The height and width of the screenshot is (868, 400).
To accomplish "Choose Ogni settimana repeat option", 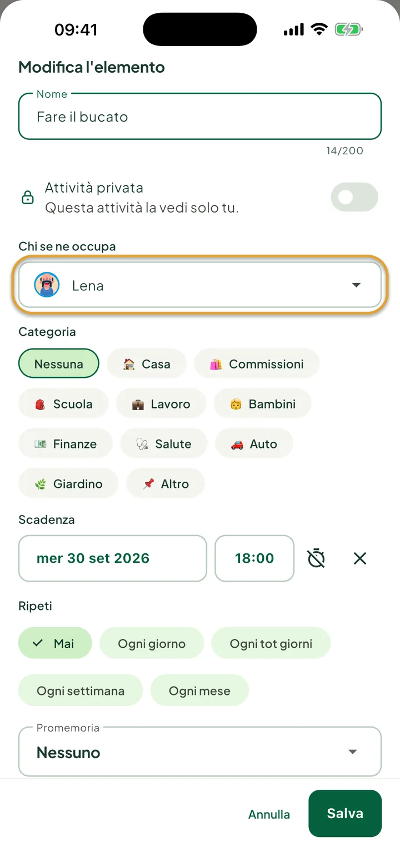I will pos(81,691).
